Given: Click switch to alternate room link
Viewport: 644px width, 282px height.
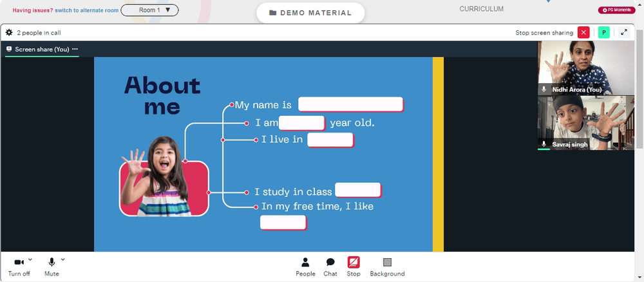Looking at the screenshot, I should (x=87, y=10).
